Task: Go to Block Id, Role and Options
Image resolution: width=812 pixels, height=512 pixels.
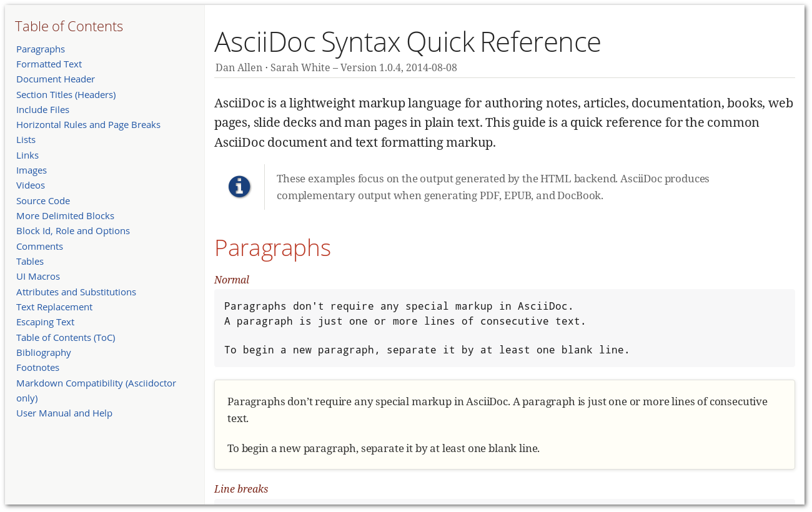Action: (x=73, y=231)
